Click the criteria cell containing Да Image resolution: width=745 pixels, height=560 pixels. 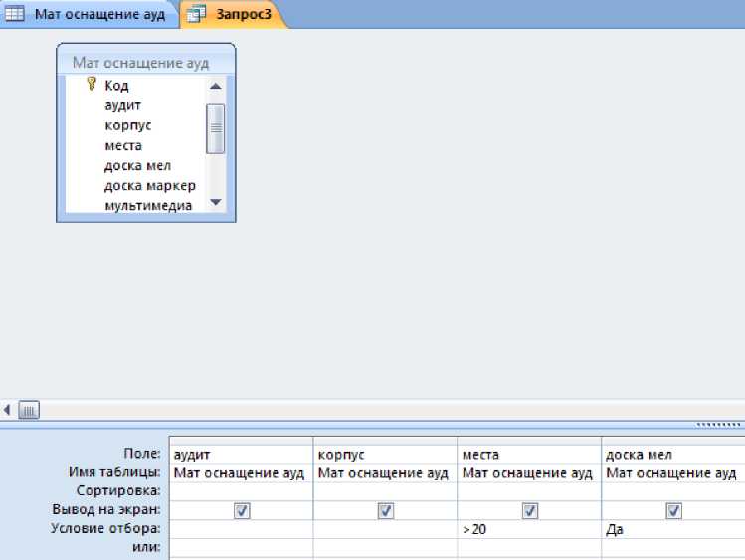[x=673, y=529]
